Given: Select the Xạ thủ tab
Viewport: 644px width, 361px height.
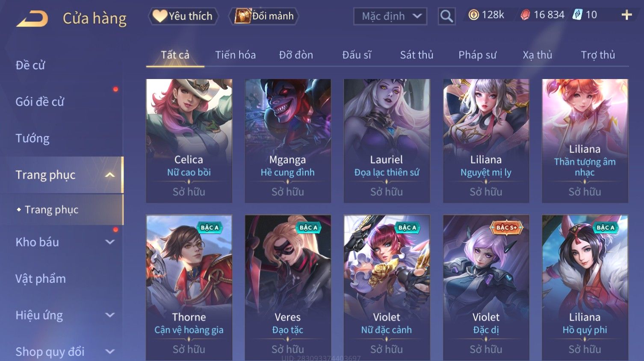Looking at the screenshot, I should 538,55.
